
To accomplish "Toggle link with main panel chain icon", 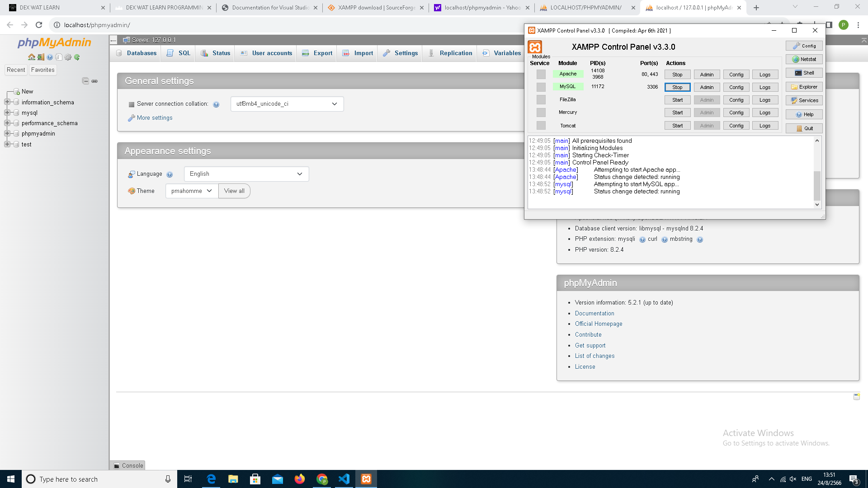I will click(x=94, y=81).
